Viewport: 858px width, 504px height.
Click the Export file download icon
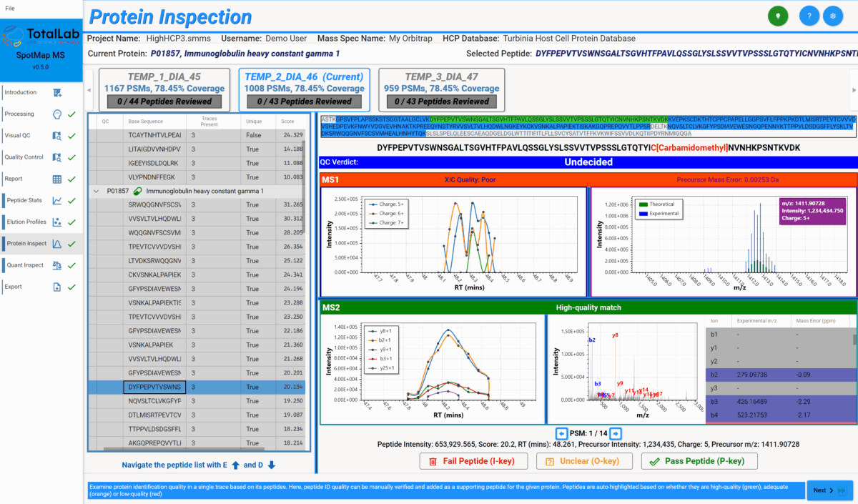[x=57, y=287]
